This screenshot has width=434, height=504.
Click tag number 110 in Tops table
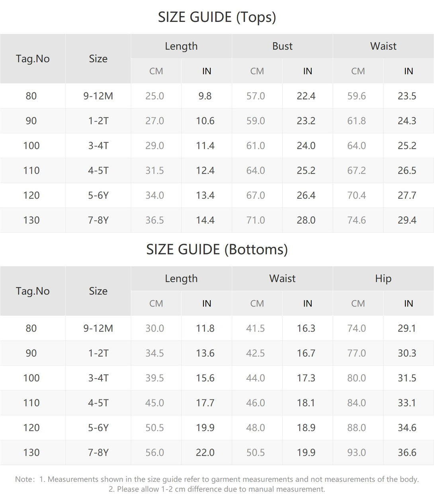coord(31,171)
